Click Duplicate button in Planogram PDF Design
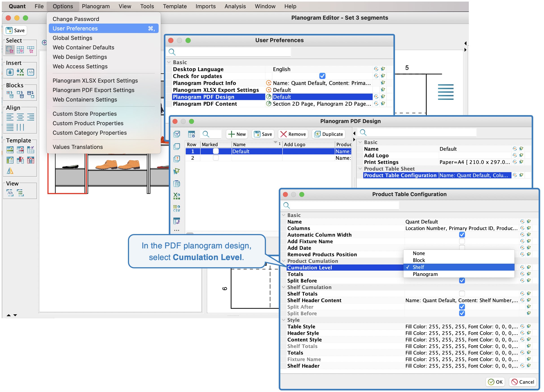The height and width of the screenshot is (392, 544). tap(329, 134)
